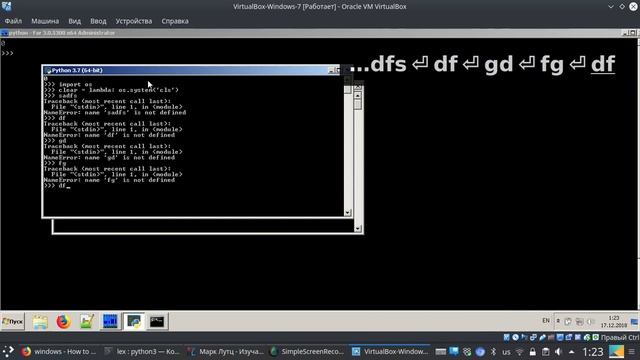Click the lock icon in KDE tray

533,351
